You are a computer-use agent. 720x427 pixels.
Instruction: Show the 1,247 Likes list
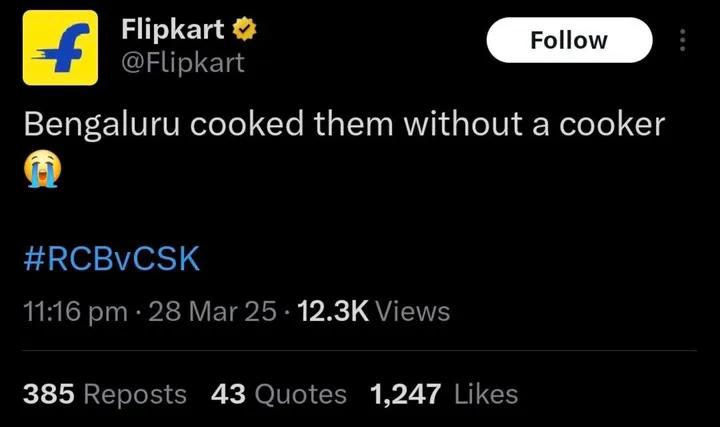[x=444, y=394]
